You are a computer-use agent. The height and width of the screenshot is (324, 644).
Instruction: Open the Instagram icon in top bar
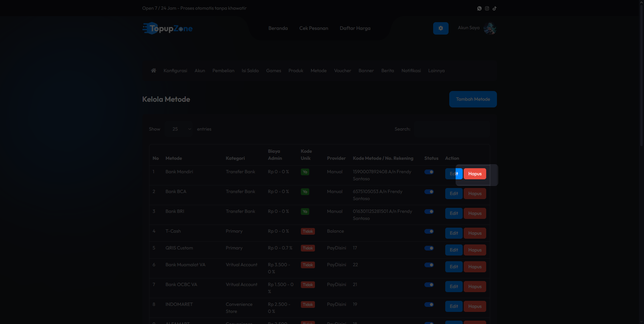click(x=487, y=8)
